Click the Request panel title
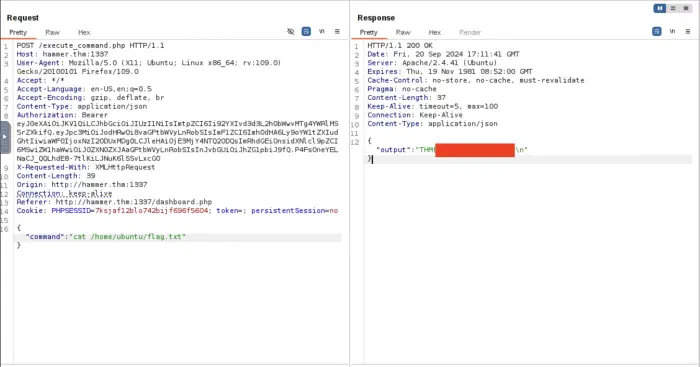Image resolution: width=700 pixels, height=367 pixels. point(23,18)
